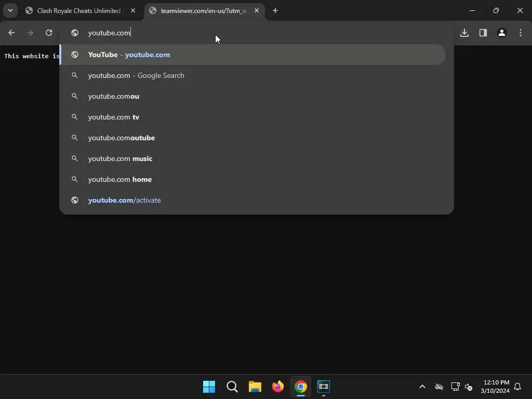Choose the youtube.com music suggestion
This screenshot has height=399, width=532.
point(253,158)
